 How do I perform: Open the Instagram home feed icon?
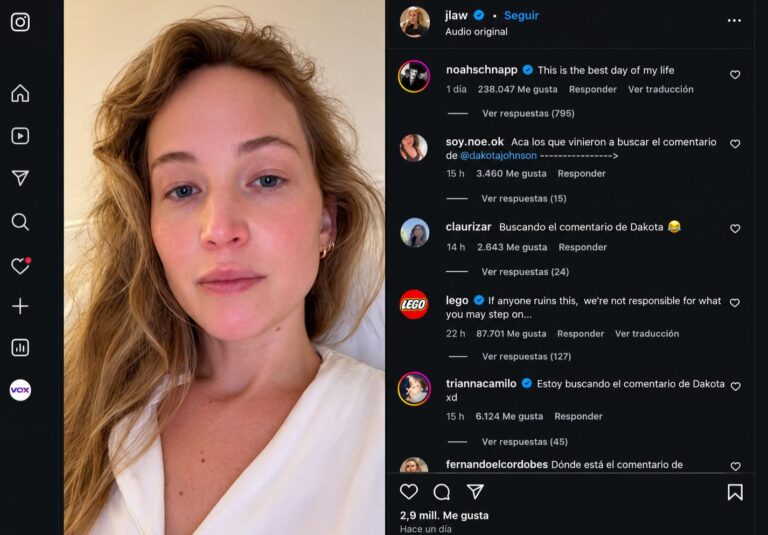coord(20,93)
